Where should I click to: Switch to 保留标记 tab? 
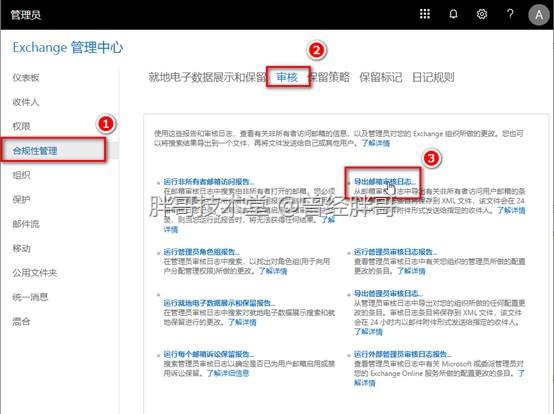point(381,77)
